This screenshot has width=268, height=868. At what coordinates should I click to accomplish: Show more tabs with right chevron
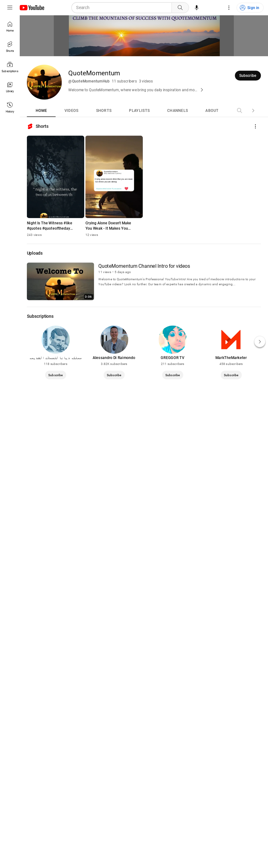pyautogui.click(x=253, y=111)
